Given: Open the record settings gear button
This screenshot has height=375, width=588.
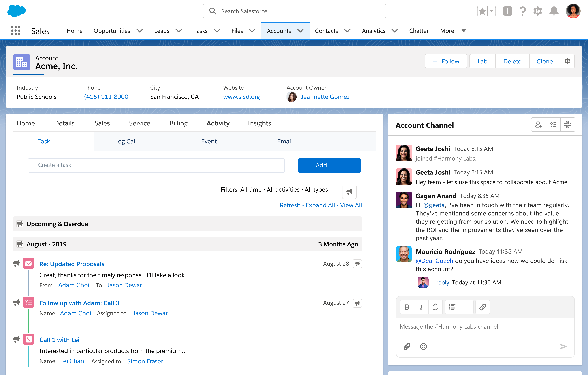Looking at the screenshot, I should [x=567, y=61].
